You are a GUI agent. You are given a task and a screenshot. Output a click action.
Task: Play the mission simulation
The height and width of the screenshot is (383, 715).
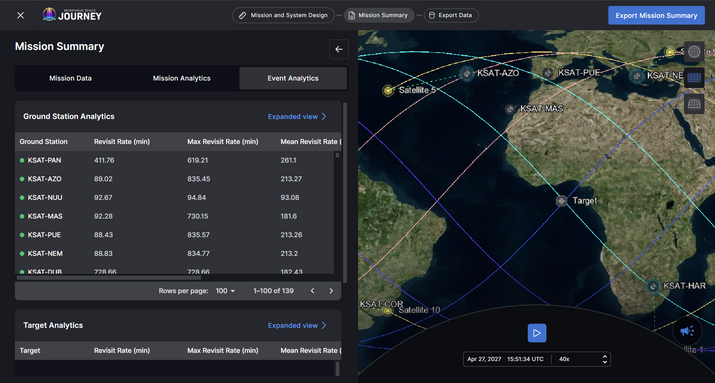[537, 333]
